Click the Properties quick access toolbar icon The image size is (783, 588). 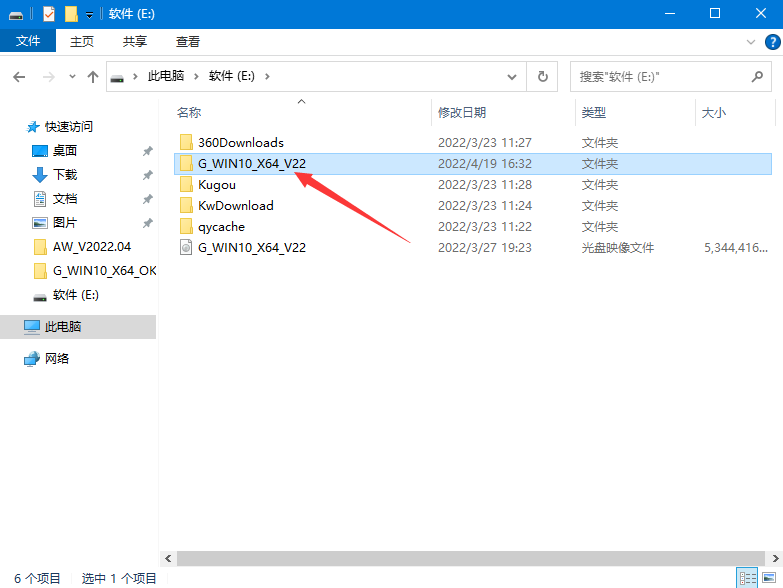[48, 14]
